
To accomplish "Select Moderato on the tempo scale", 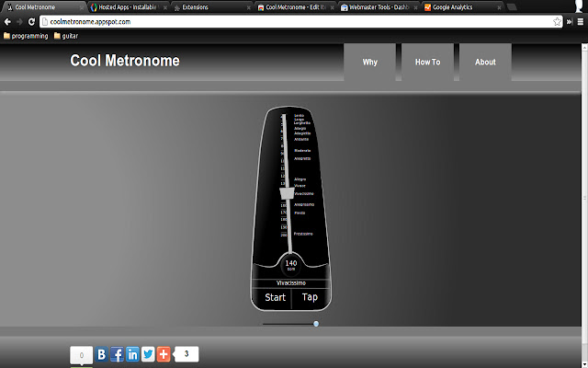I will 302,151.
